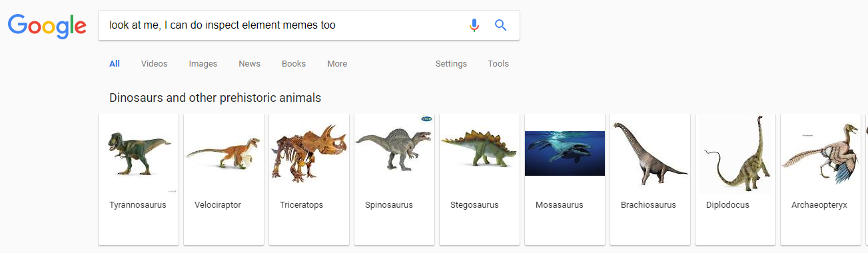Open the search Tools options
Viewport: 868px width, 253px height.
pos(498,64)
